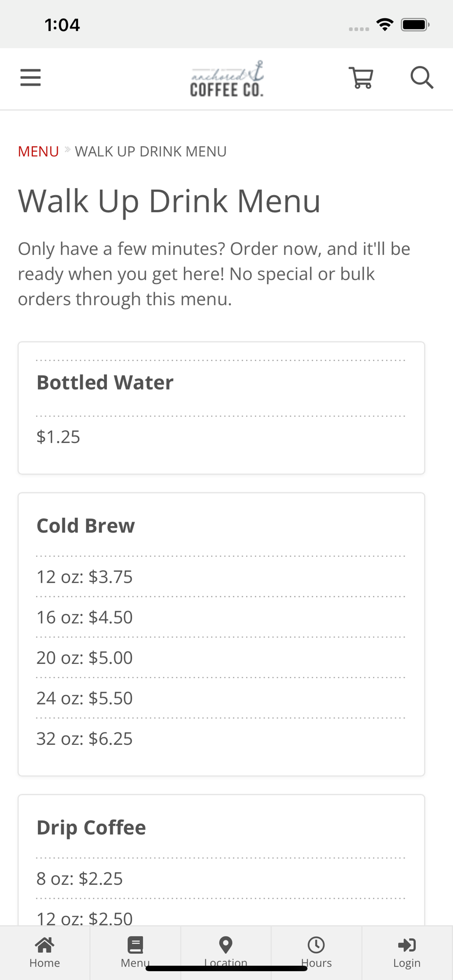This screenshot has width=453, height=980.
Task: Open the Login tab
Action: (x=407, y=952)
